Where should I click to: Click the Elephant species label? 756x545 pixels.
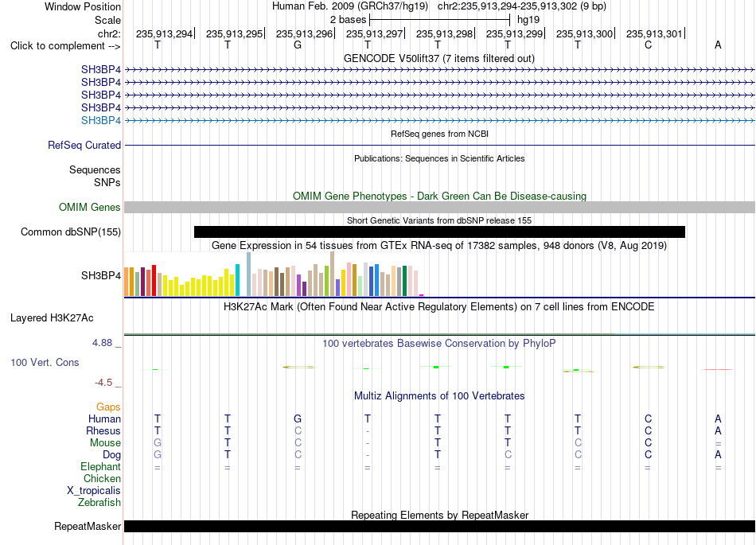click(x=101, y=466)
